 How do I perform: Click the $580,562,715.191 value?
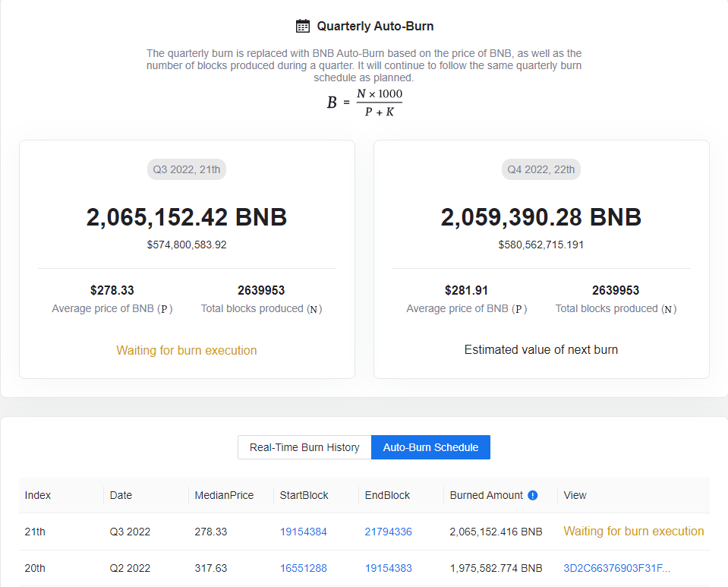[x=541, y=245]
